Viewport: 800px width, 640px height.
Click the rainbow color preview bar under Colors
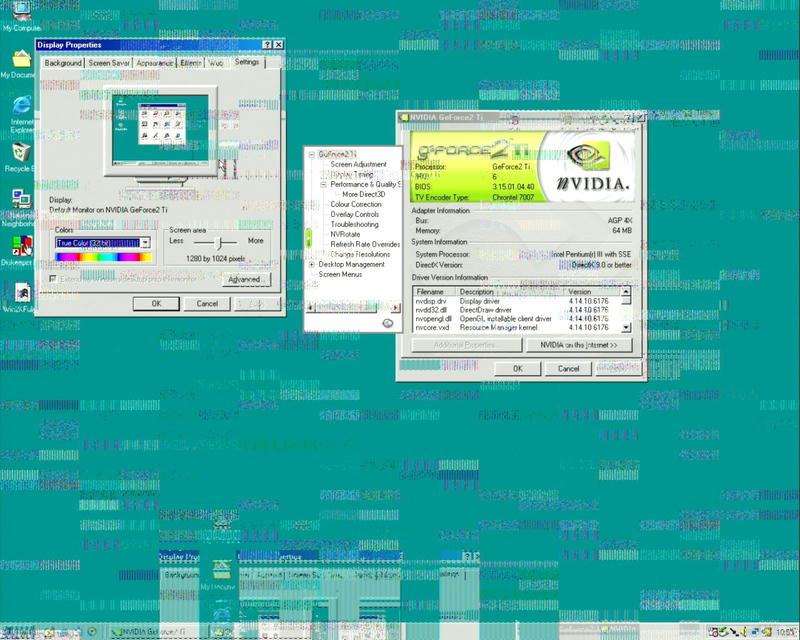[x=104, y=257]
